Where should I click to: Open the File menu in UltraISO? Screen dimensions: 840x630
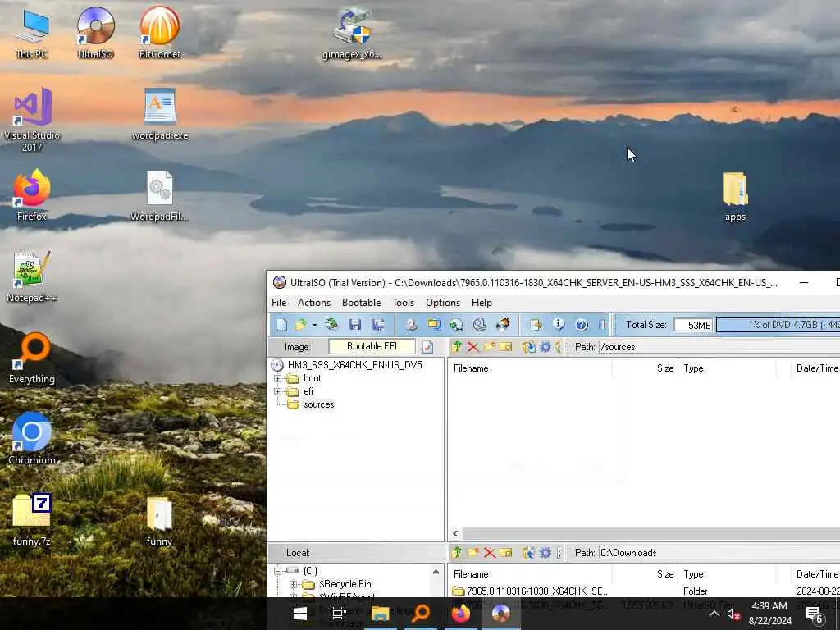(x=279, y=303)
